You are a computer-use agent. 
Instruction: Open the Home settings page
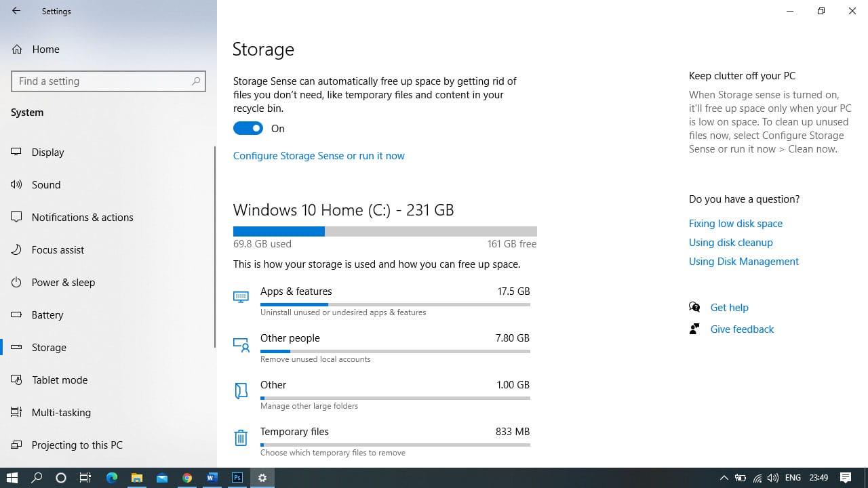45,49
